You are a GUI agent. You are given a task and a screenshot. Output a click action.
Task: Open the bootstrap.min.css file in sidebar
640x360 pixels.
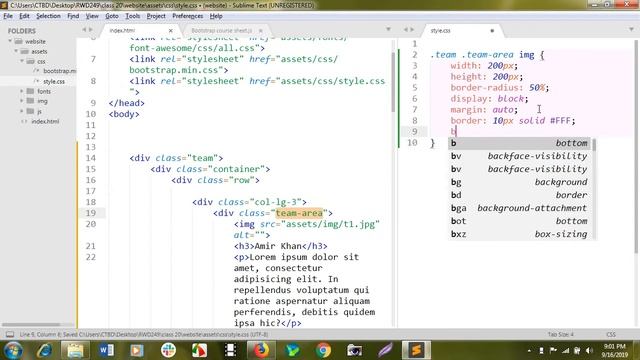coord(59,71)
